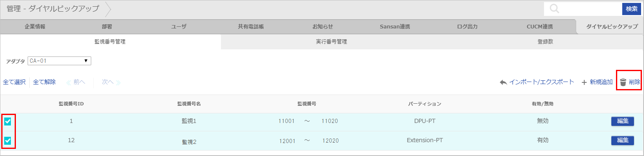644x156 pixels.
Task: Click the 前へ double-chevron icon
Action: click(69, 82)
